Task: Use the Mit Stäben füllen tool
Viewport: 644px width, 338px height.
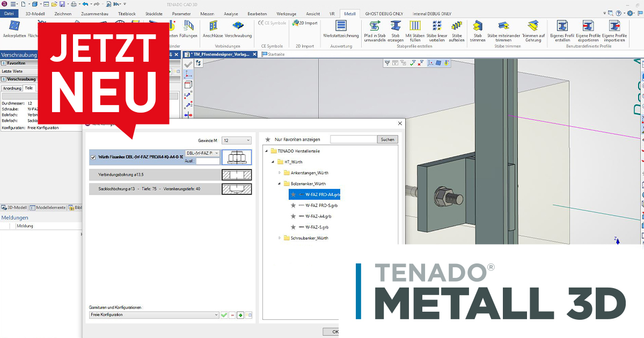Action: pyautogui.click(x=415, y=31)
